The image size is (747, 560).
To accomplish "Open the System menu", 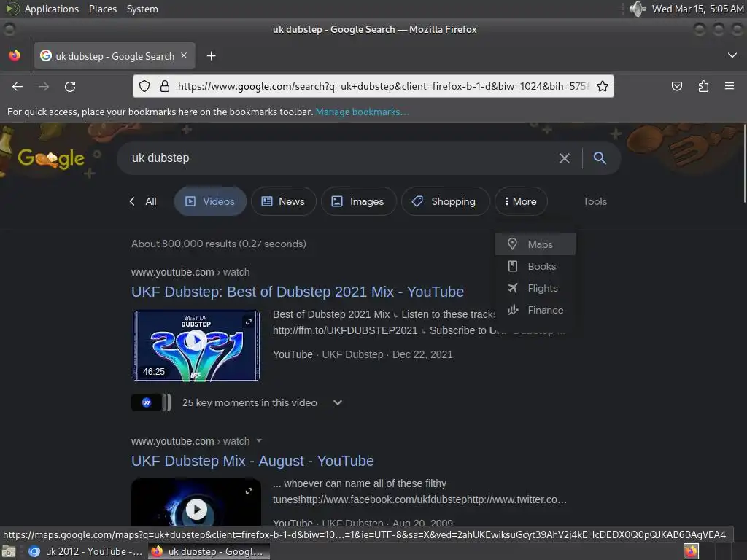I will (142, 9).
